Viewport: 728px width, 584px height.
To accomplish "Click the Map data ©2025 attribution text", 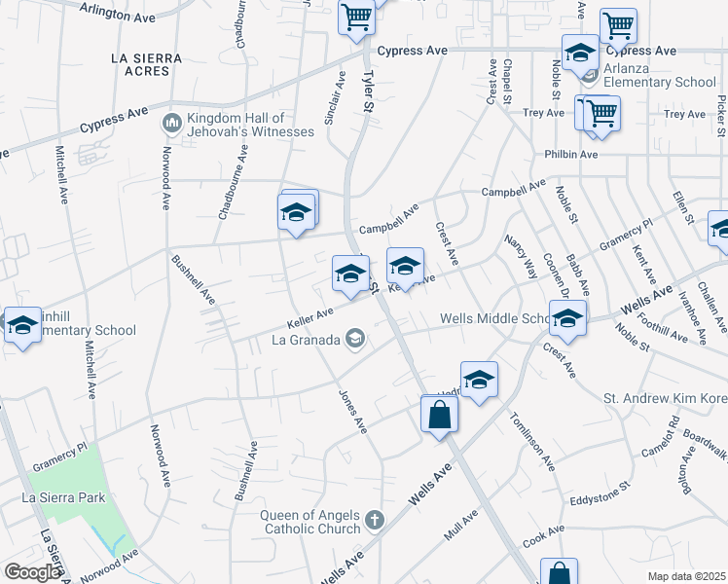I will coord(686,576).
